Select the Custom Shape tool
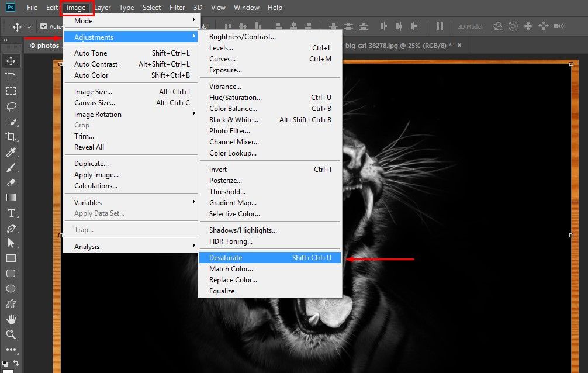 [11, 304]
